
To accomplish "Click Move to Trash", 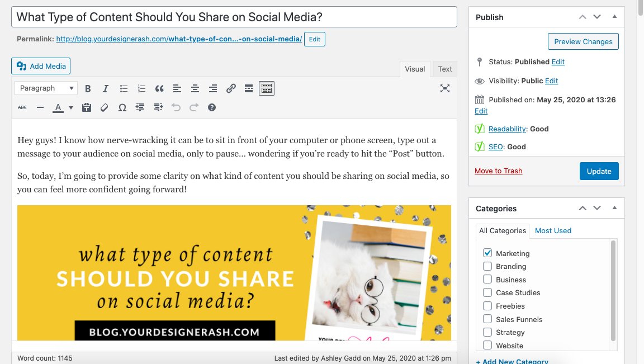I will point(498,171).
